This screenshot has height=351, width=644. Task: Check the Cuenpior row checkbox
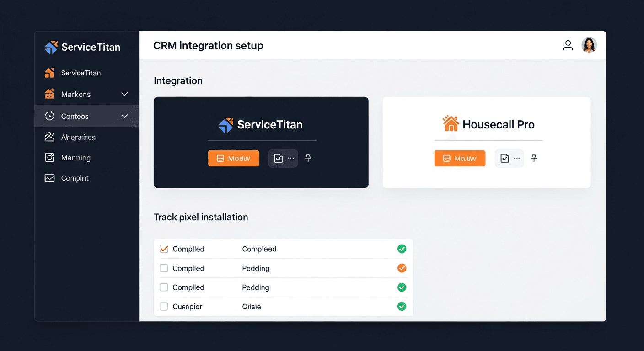coord(164,306)
